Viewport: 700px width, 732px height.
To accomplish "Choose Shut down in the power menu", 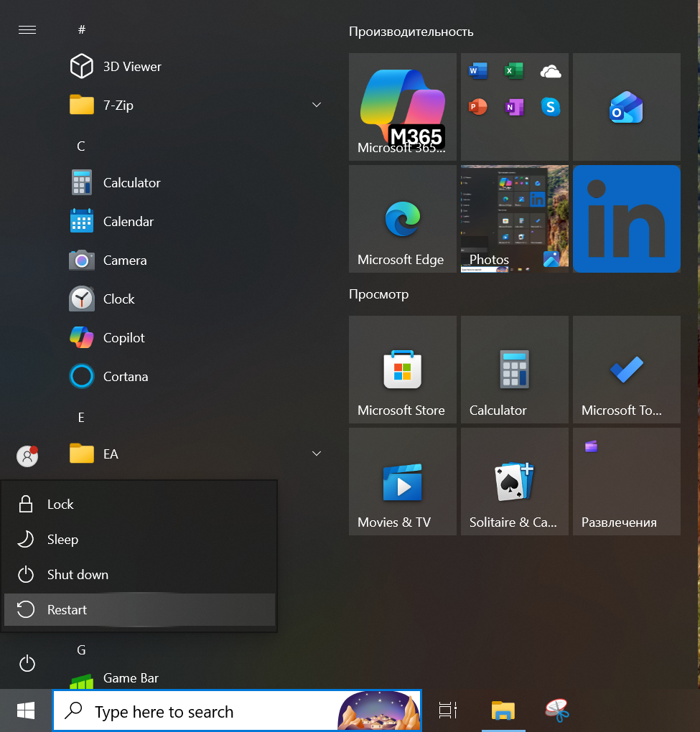I will point(139,575).
